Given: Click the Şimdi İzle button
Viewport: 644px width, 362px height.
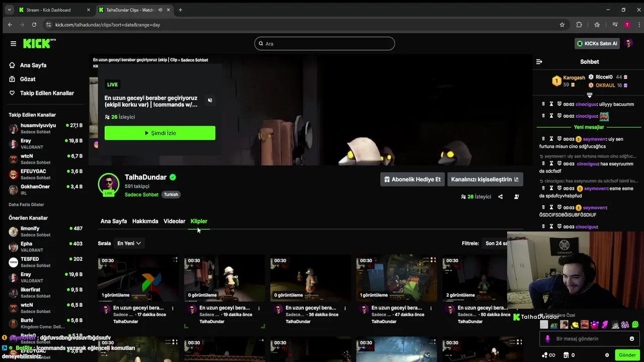Looking at the screenshot, I should (160, 133).
